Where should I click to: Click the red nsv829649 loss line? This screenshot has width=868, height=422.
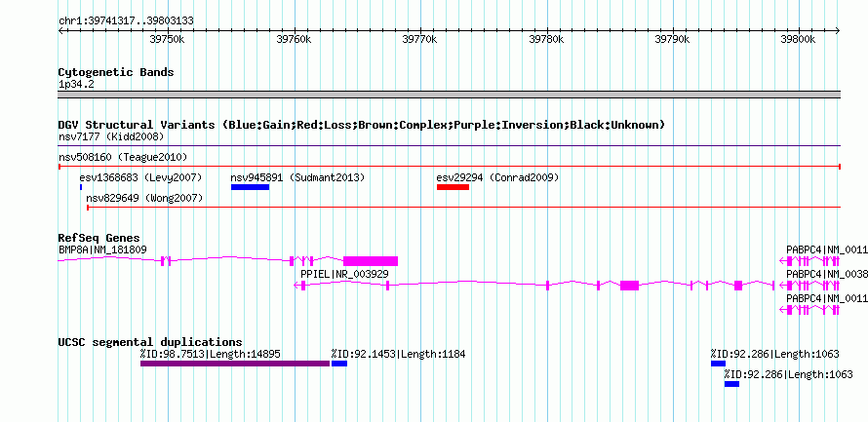[x=464, y=208]
